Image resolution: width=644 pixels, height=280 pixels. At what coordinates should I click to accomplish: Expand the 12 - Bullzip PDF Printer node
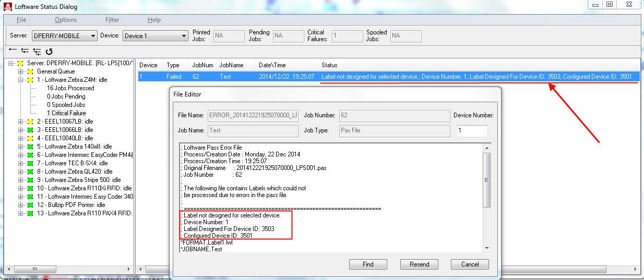21,205
